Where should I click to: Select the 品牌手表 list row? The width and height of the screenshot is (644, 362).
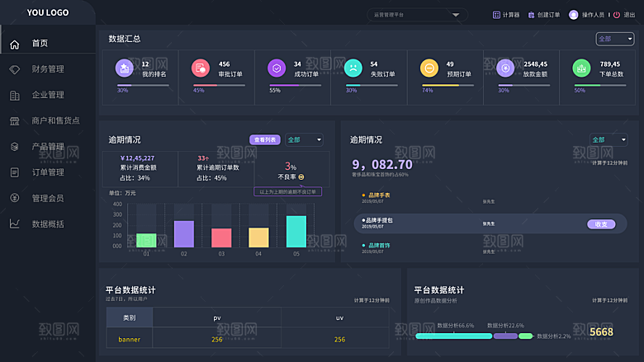(490, 198)
